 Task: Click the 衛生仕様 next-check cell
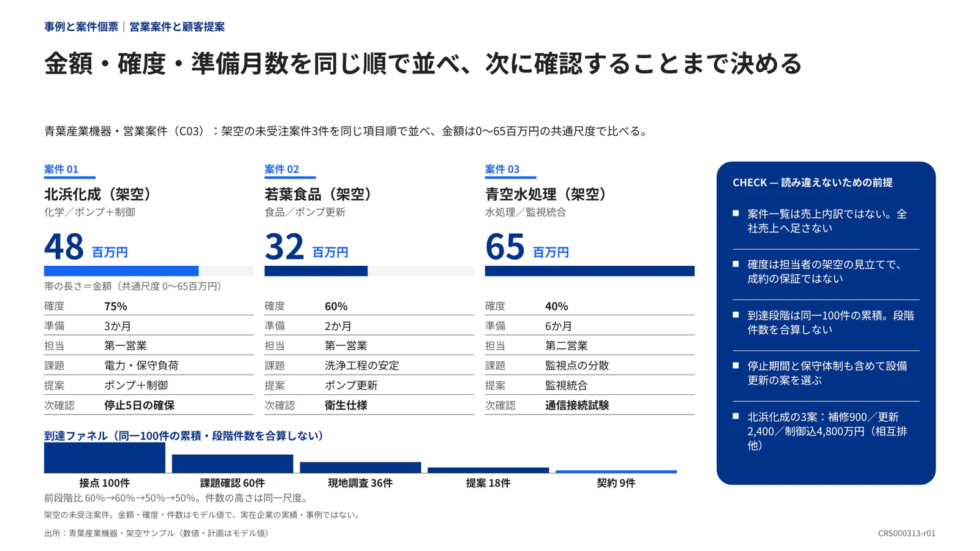click(346, 405)
